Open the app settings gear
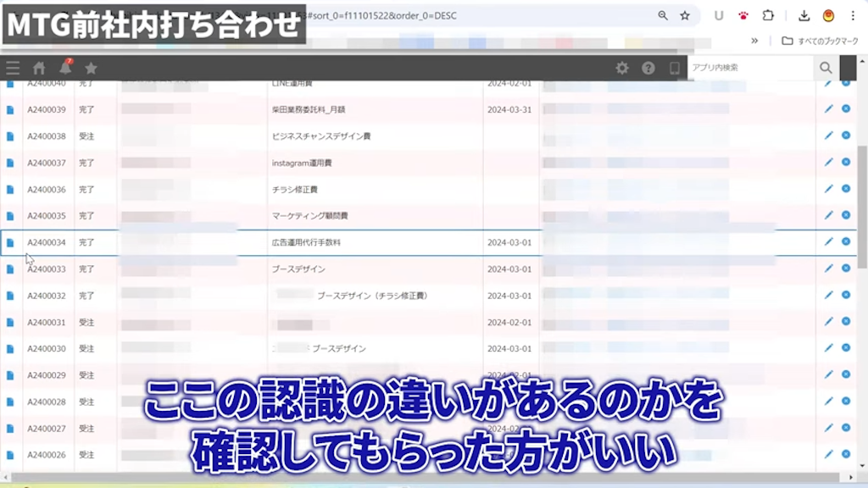This screenshot has width=868, height=488. [x=623, y=68]
